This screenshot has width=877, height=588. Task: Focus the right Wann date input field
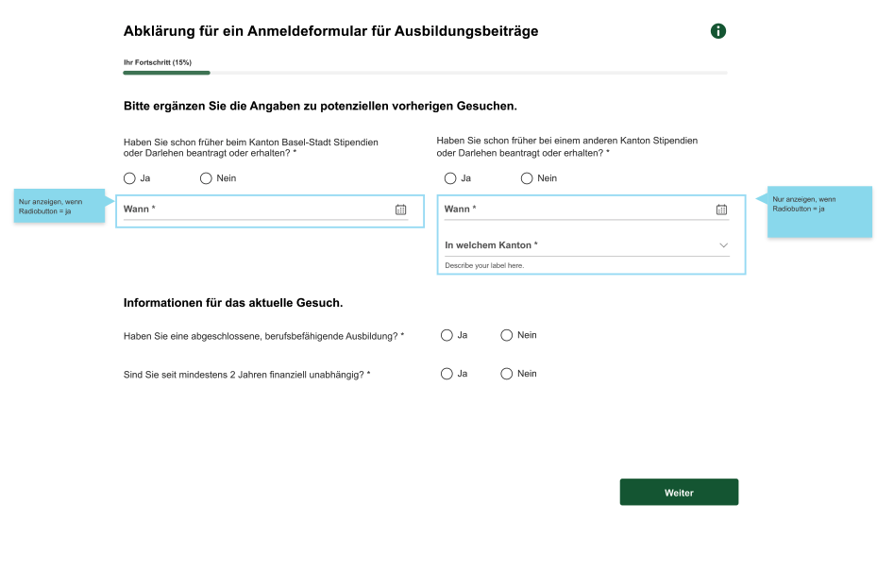[x=587, y=210]
